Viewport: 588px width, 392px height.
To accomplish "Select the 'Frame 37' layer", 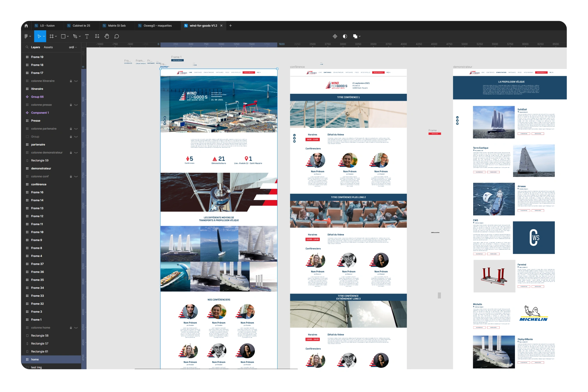I will pos(51,264).
